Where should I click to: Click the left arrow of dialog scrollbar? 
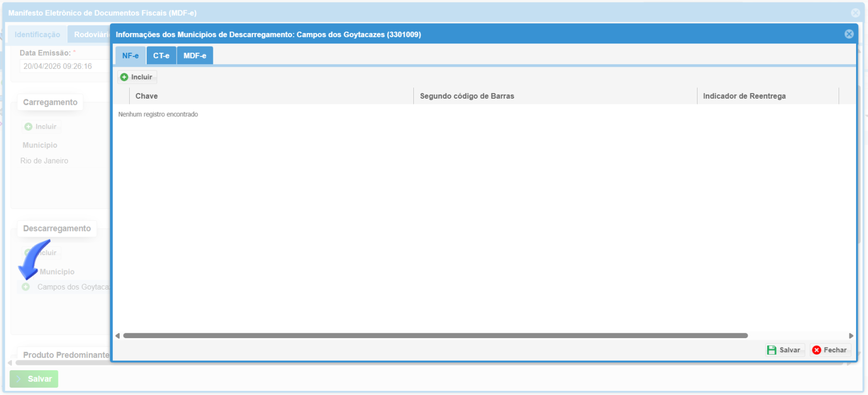pos(118,336)
